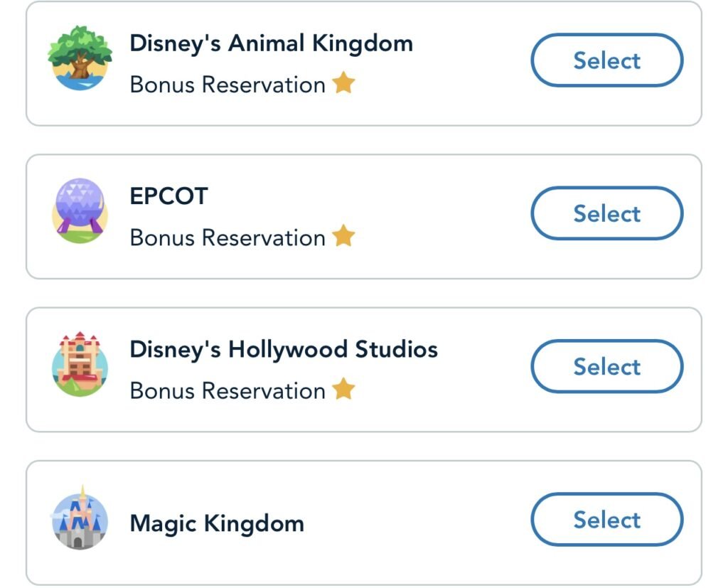Viewport: 728px width, 588px height.
Task: Click Bonus Reservation under Hollywood Studios
Action: (x=227, y=390)
